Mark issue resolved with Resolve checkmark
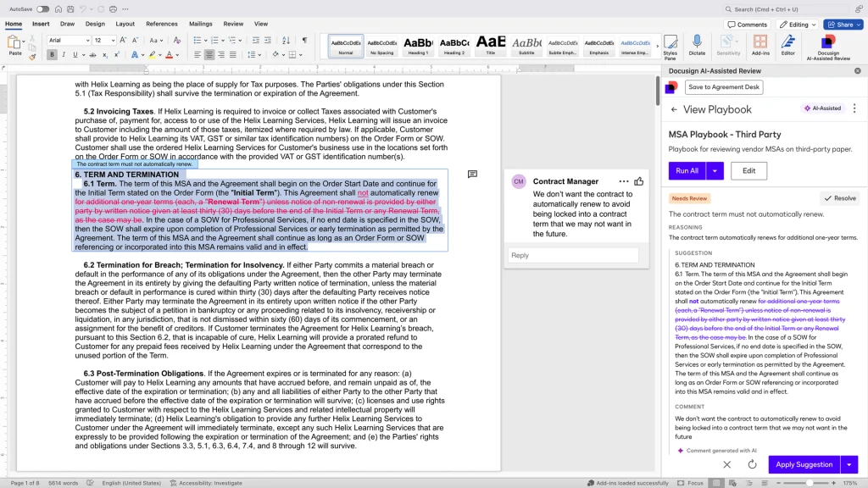This screenshot has height=488, width=868. click(x=839, y=198)
